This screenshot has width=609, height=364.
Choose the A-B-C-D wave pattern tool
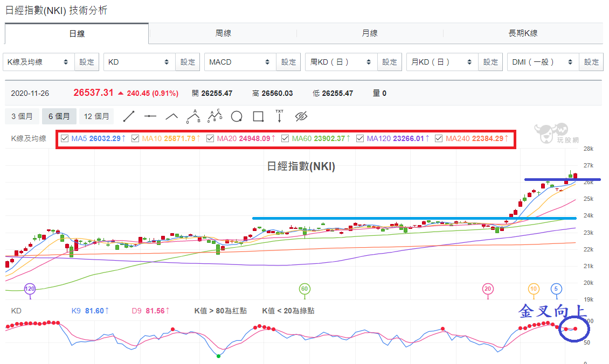click(215, 116)
